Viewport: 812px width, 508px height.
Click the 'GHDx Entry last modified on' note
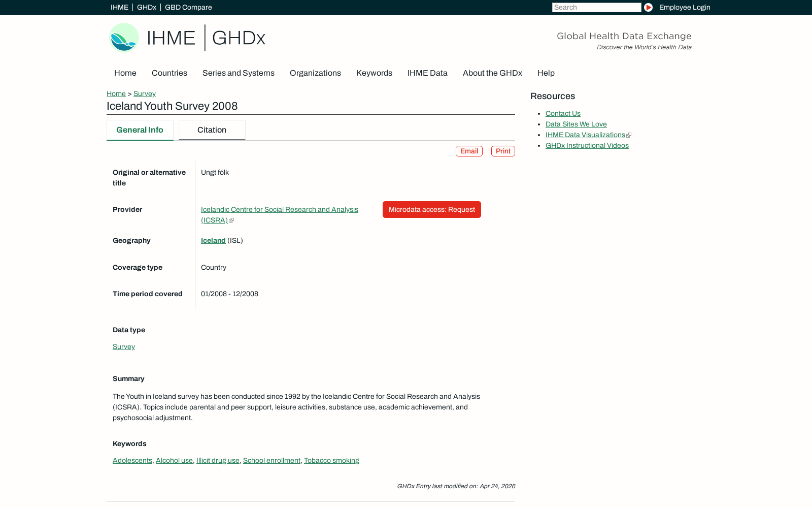(x=456, y=486)
